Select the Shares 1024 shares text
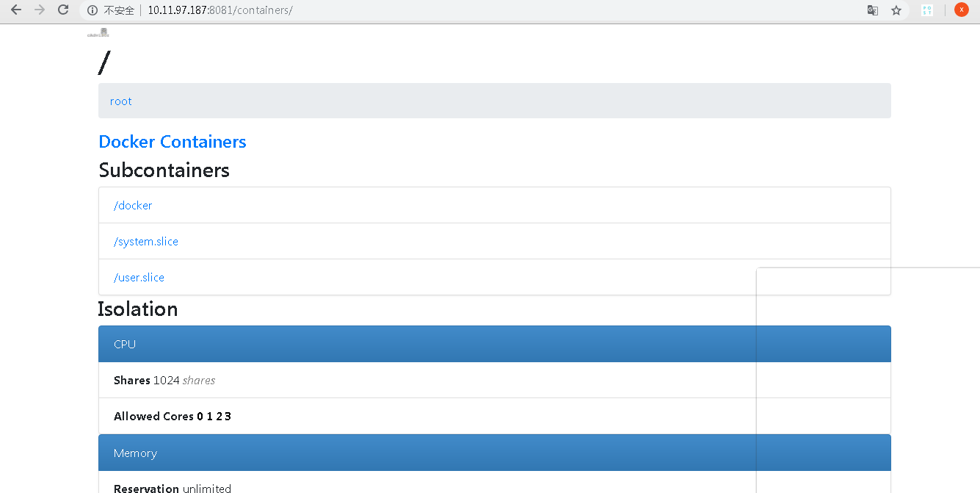This screenshot has height=493, width=980. pos(164,381)
